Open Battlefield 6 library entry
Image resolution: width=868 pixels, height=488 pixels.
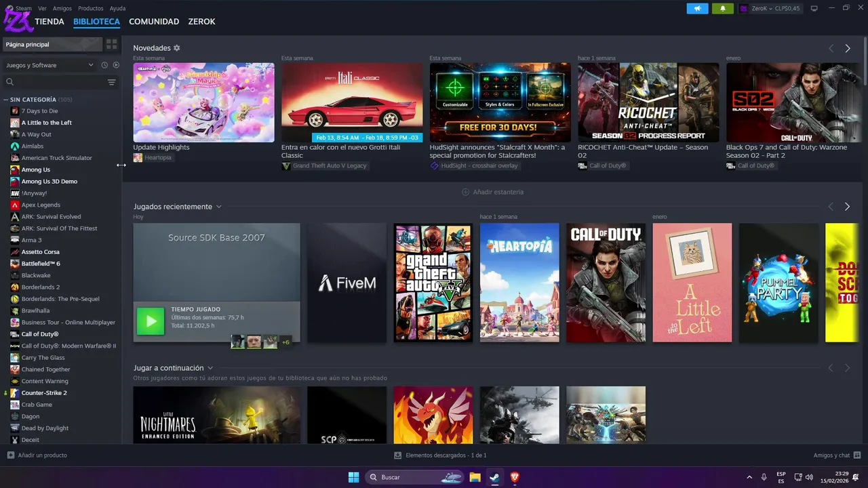(x=41, y=264)
